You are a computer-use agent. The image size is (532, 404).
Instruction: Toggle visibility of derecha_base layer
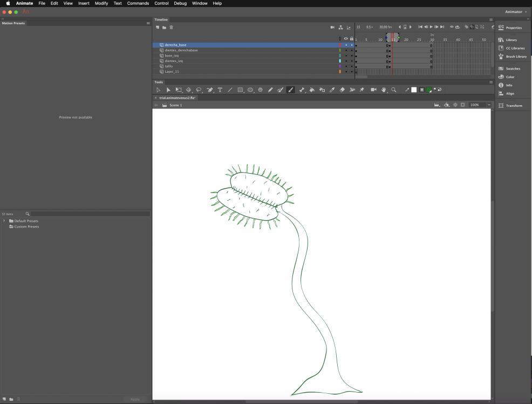point(346,45)
